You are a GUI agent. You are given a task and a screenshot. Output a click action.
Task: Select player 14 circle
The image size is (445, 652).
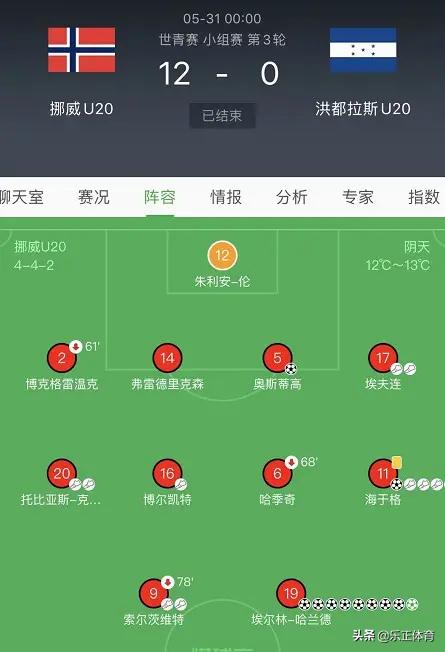[168, 358]
